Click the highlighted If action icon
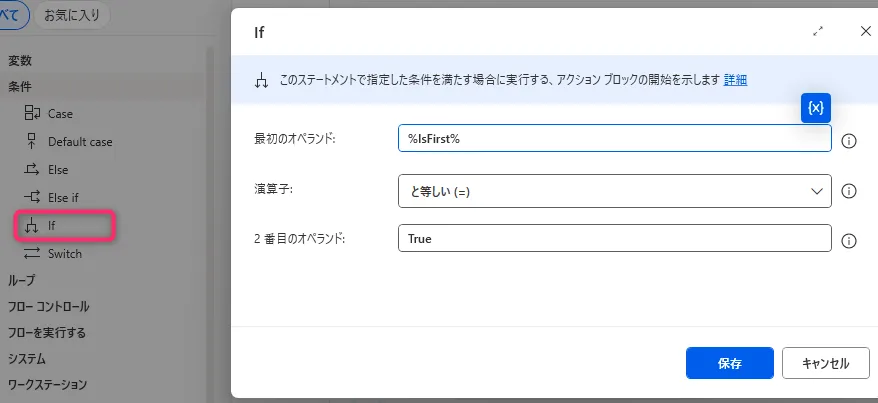Viewport: 878px width, 403px height. pyautogui.click(x=31, y=226)
